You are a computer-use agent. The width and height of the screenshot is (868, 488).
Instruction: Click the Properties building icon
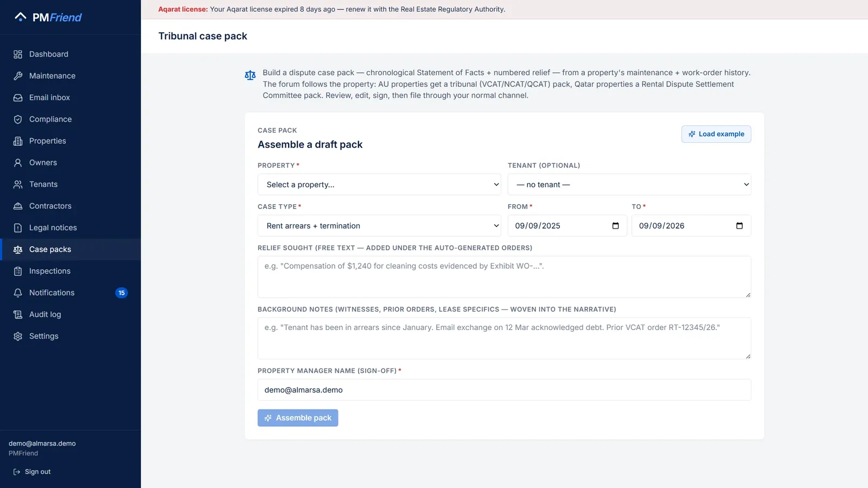coord(18,141)
